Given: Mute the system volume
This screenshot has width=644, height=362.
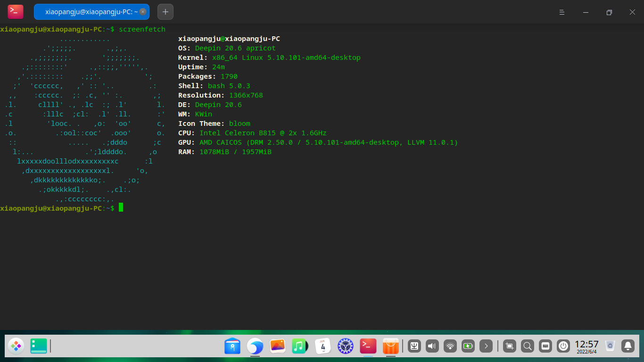Looking at the screenshot, I should [x=431, y=346].
